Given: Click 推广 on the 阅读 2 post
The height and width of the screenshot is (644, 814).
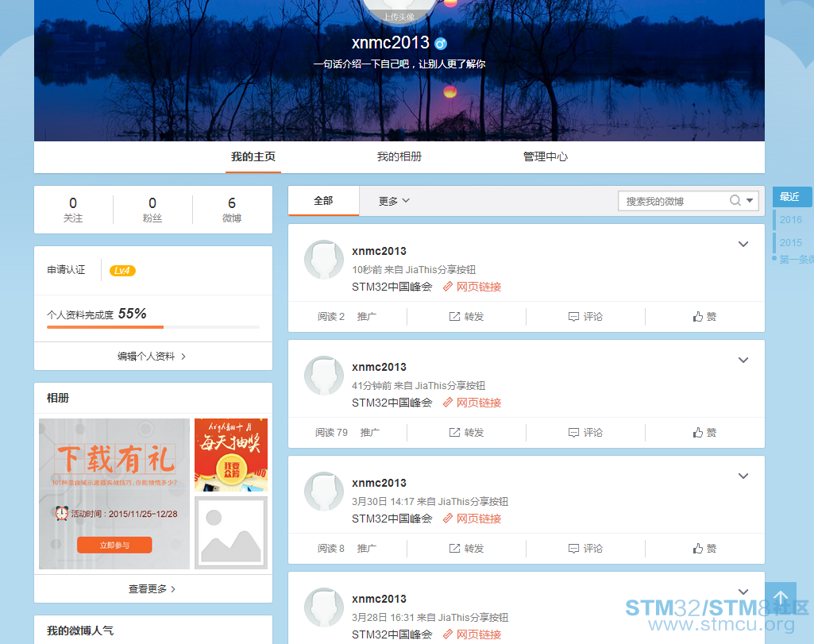Looking at the screenshot, I should (367, 317).
